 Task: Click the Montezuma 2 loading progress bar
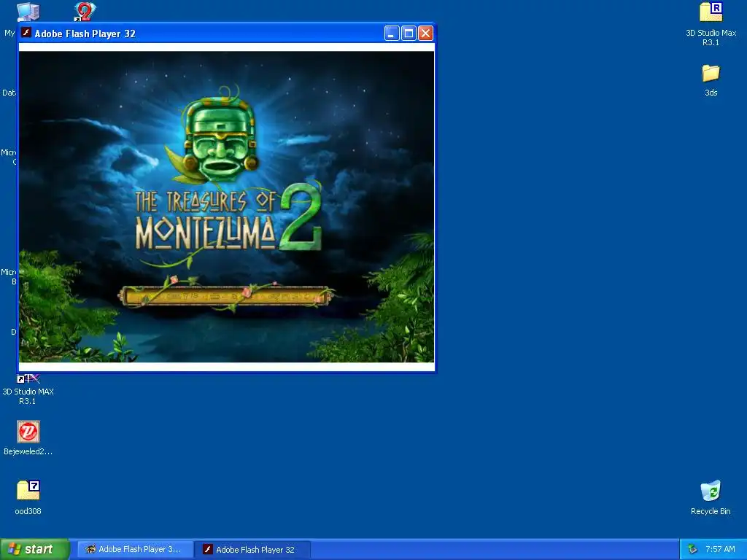(x=225, y=296)
